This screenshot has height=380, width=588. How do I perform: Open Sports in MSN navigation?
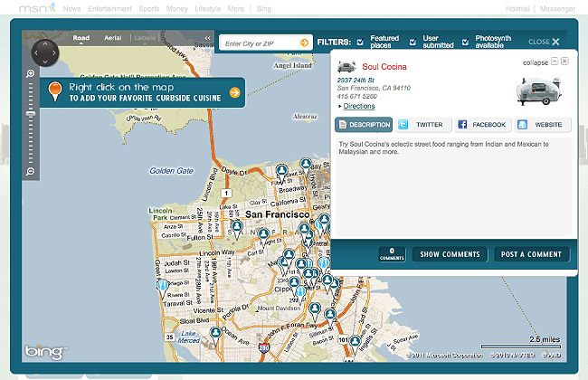149,9
